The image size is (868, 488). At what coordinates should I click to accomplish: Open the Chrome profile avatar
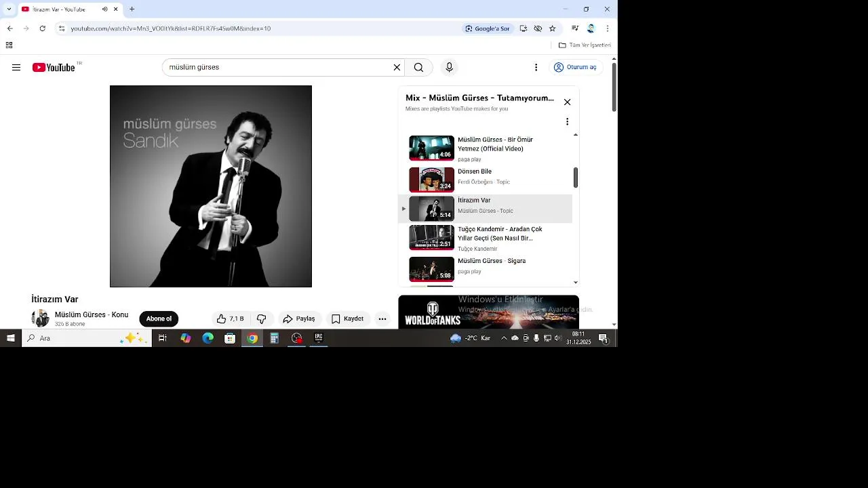(x=591, y=28)
